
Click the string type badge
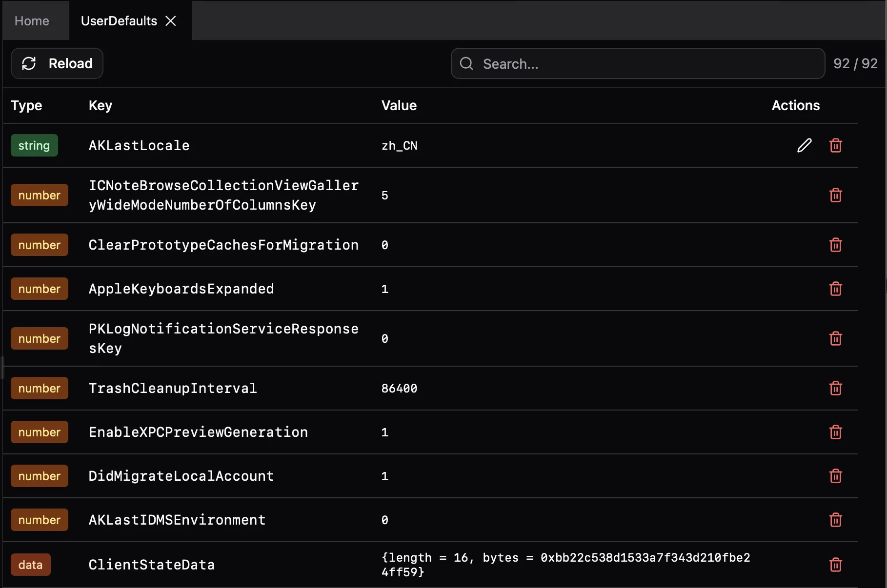pos(34,145)
